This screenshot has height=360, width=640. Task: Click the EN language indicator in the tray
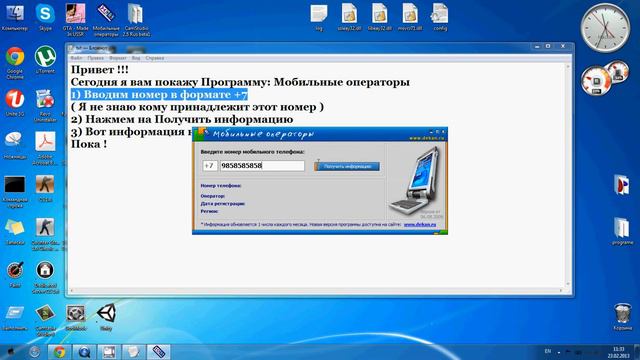(548, 351)
